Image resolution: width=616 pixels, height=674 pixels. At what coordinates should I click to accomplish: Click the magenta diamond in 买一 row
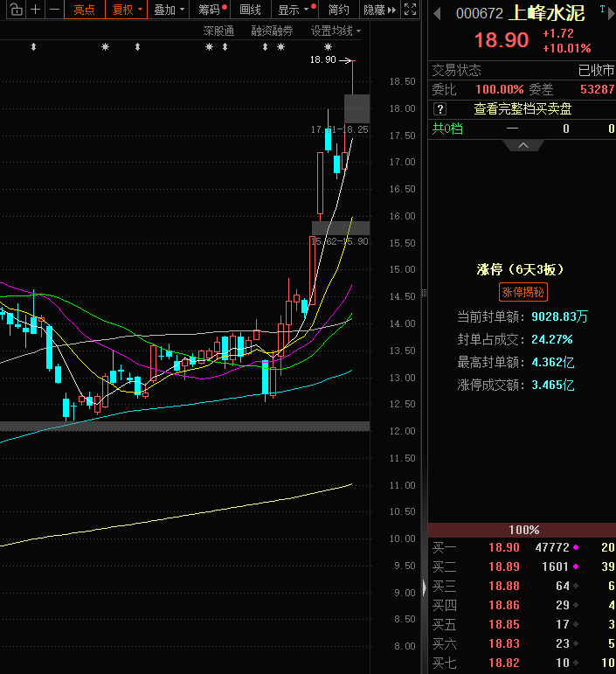(576, 547)
